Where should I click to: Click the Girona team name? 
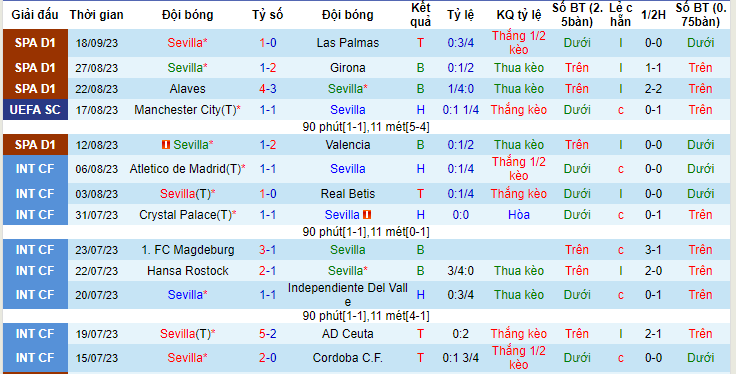(x=348, y=68)
